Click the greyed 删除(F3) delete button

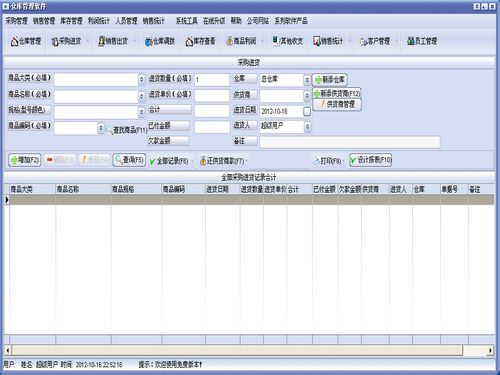click(59, 160)
